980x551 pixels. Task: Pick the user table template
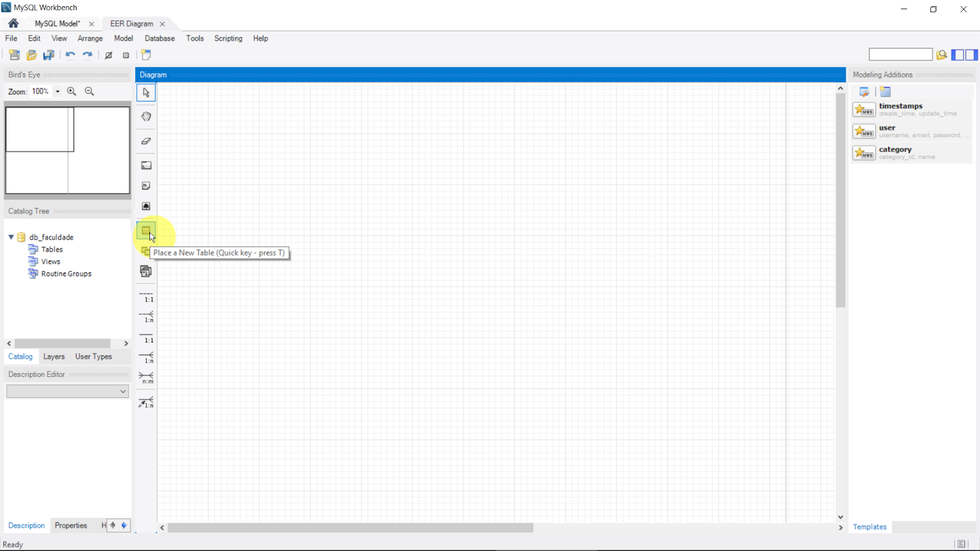[x=911, y=131]
